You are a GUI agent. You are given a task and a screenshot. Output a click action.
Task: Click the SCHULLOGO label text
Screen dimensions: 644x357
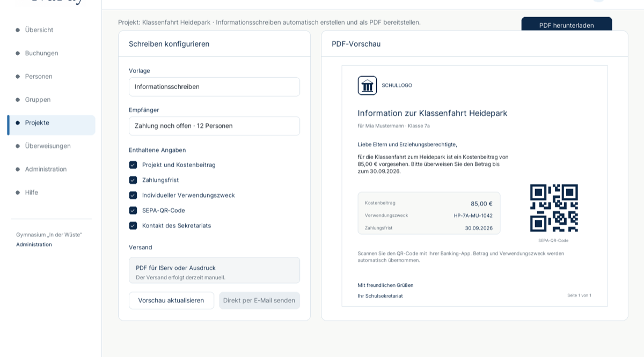397,86
